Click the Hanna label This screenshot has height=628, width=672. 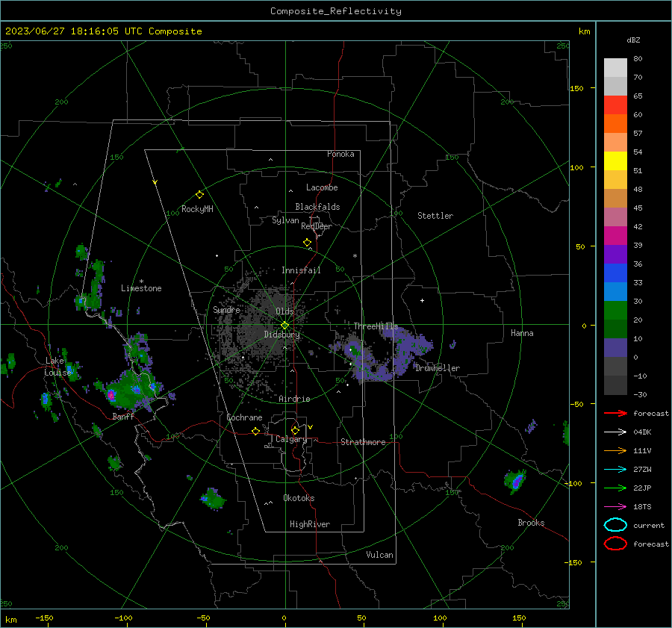522,333
